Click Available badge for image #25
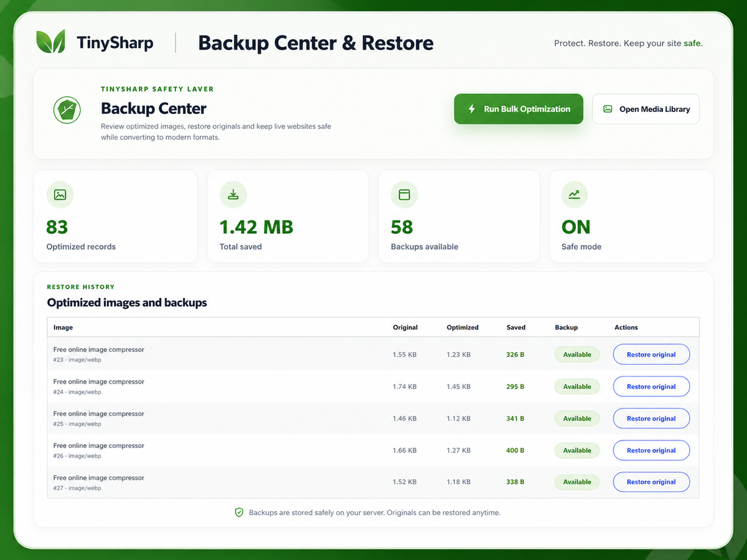Viewport: 747px width, 560px height. pos(577,419)
